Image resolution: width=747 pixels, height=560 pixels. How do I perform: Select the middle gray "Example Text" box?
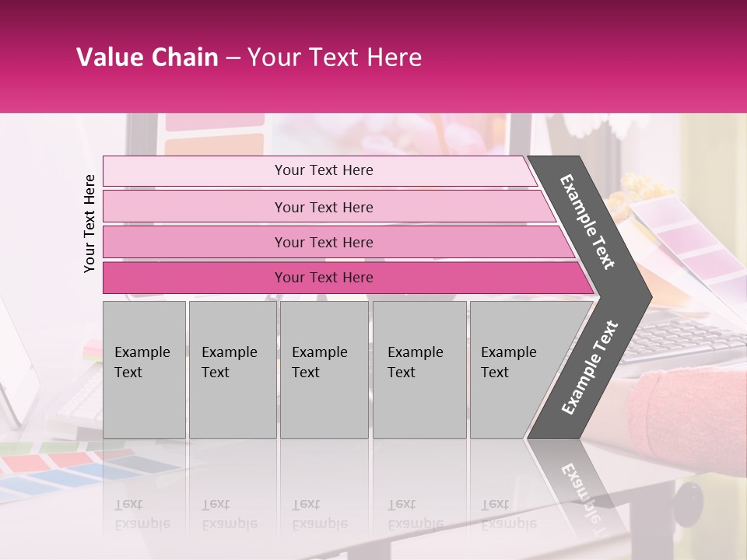(x=324, y=369)
